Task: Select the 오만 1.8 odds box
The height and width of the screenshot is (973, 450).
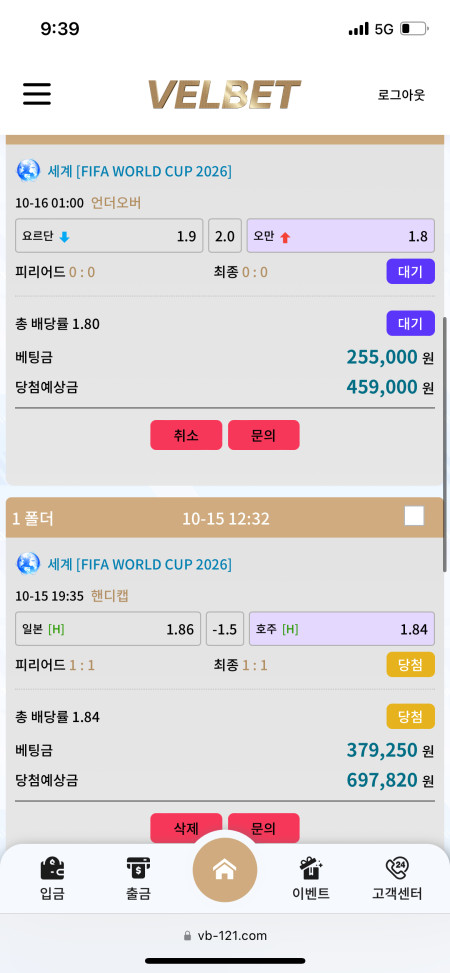Action: coord(341,236)
